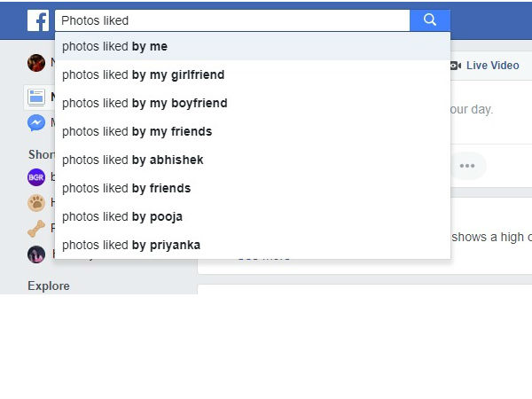Open the Messenger icon in sidebar
The image size is (532, 399).
pyautogui.click(x=36, y=123)
